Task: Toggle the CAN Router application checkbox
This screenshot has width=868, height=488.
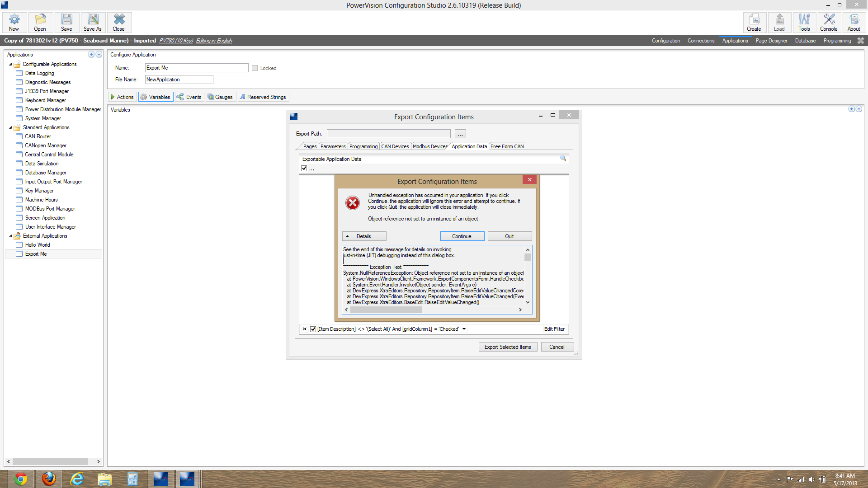Action: 19,136
